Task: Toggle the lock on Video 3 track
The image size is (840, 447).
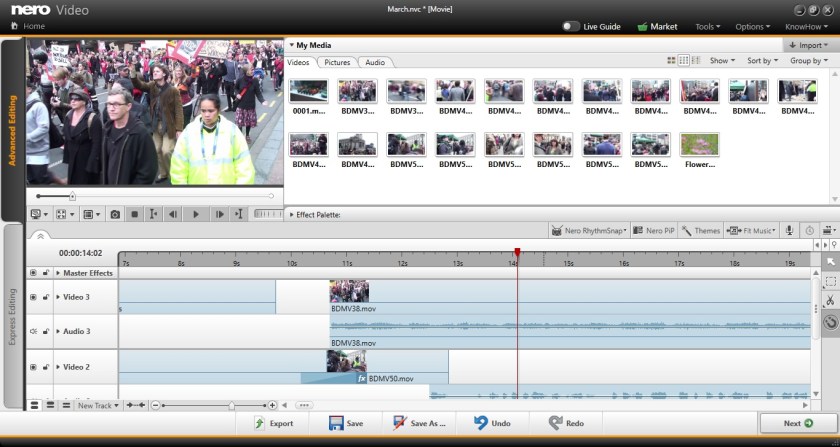Action: coord(45,297)
